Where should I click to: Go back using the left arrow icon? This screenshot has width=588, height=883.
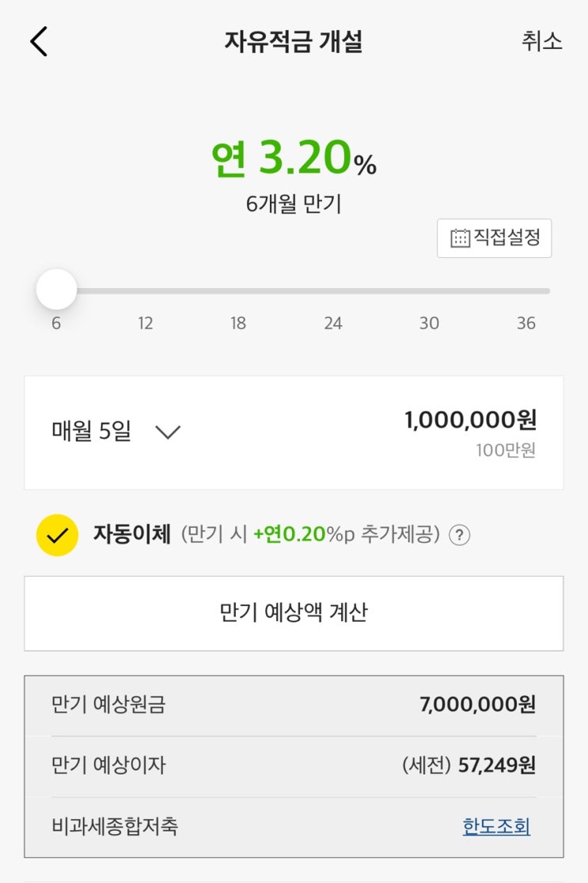pos(39,41)
